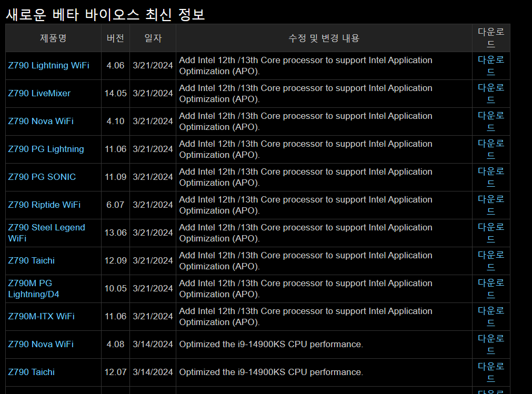Download BIOS for Z790M-ITX WiFi row
532x394 pixels.
pos(491,316)
